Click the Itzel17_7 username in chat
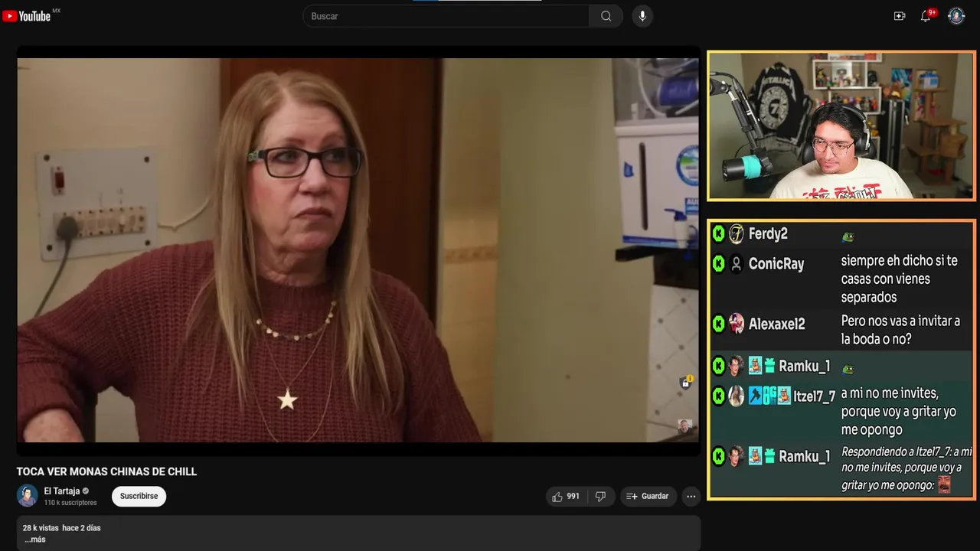Image resolution: width=980 pixels, height=551 pixels. pyautogui.click(x=815, y=396)
